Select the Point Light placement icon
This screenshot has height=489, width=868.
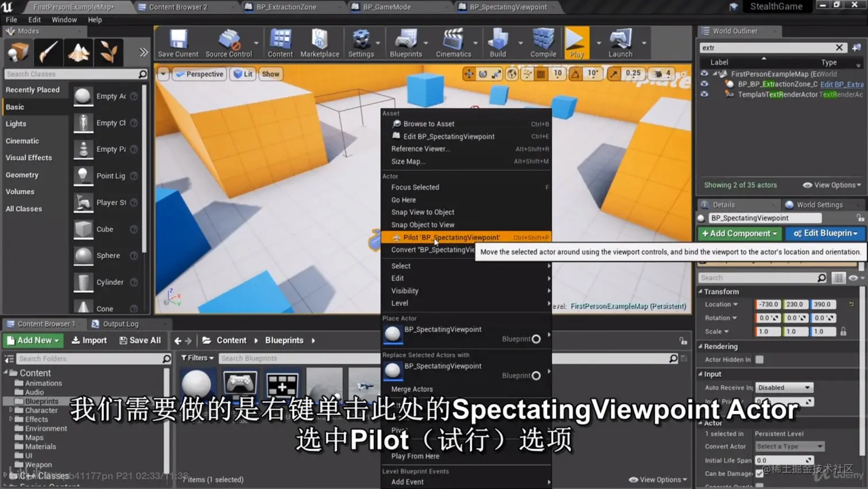click(x=83, y=176)
